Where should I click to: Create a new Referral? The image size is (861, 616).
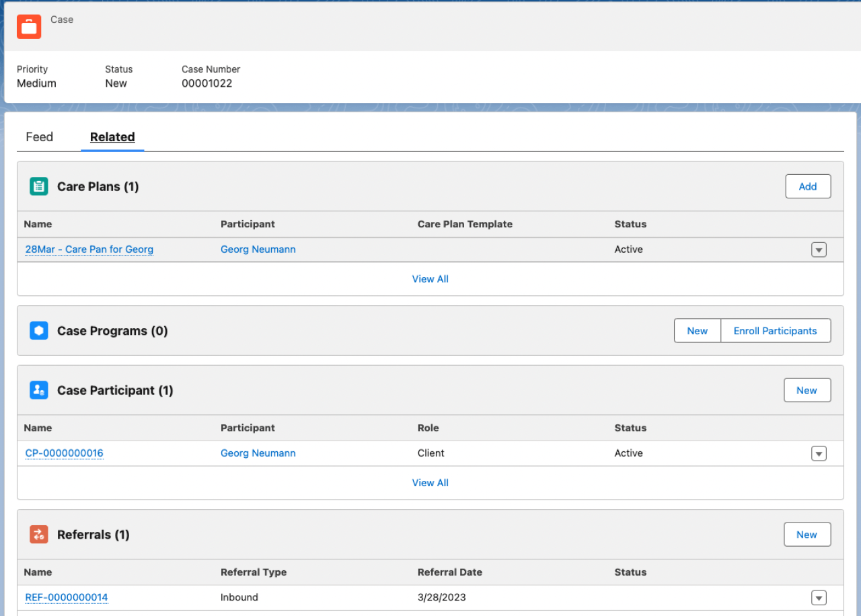click(x=807, y=535)
